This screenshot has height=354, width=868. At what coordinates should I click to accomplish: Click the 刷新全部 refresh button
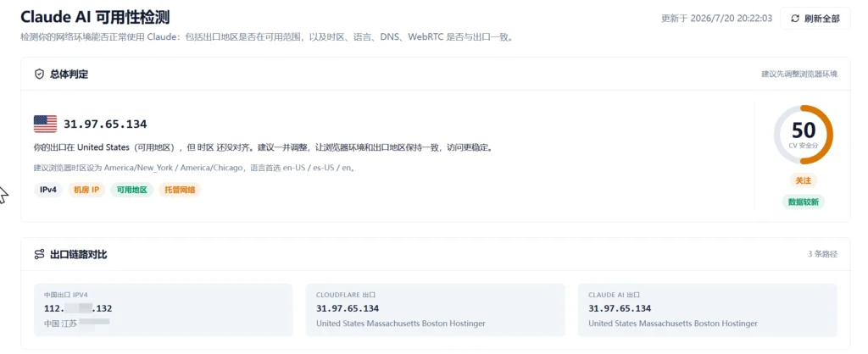coord(815,19)
